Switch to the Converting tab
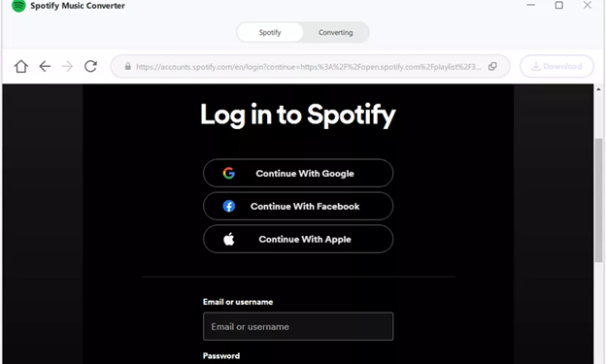The height and width of the screenshot is (364, 606). (335, 32)
